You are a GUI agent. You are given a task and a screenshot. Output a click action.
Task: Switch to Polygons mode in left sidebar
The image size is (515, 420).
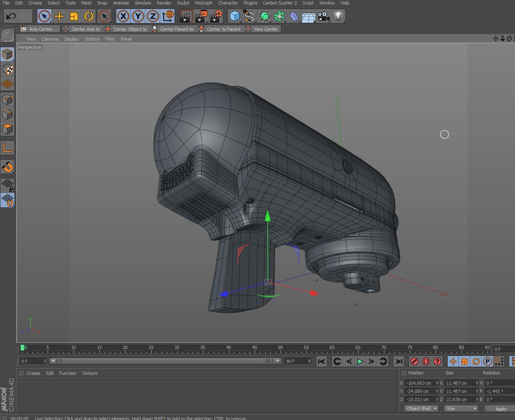coord(7,129)
